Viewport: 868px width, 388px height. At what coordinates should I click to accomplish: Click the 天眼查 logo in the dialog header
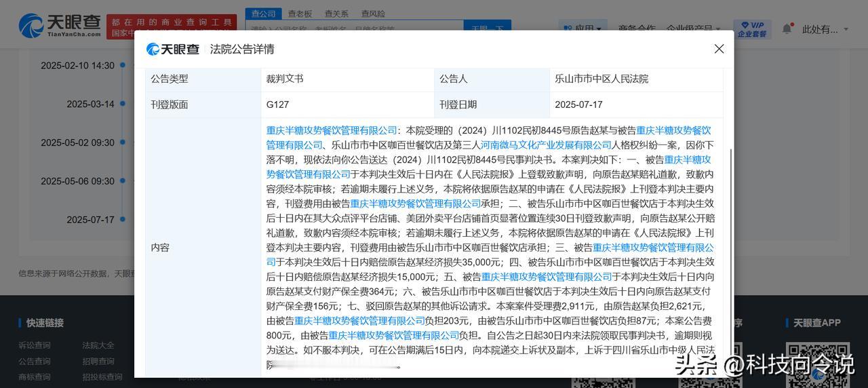[x=173, y=50]
